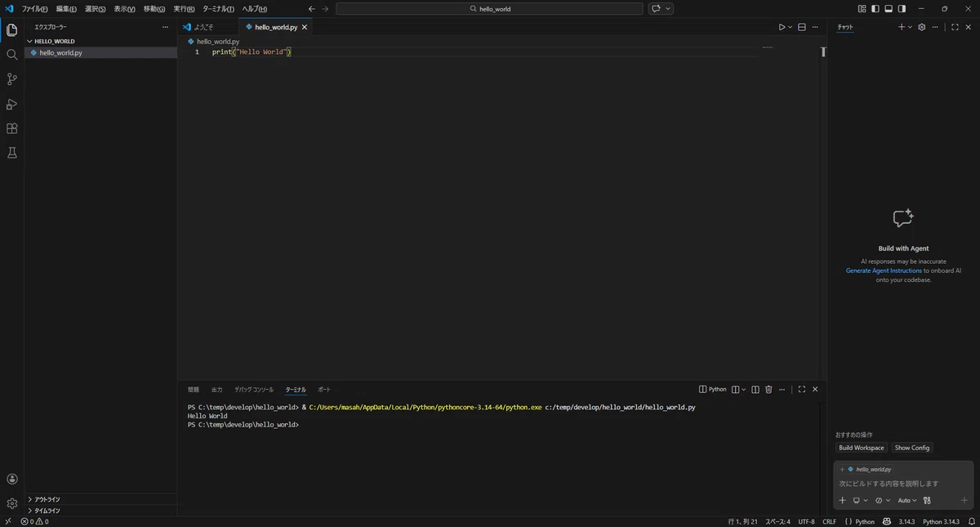Toggle the secondary side bar
980x527 pixels.
(902, 9)
